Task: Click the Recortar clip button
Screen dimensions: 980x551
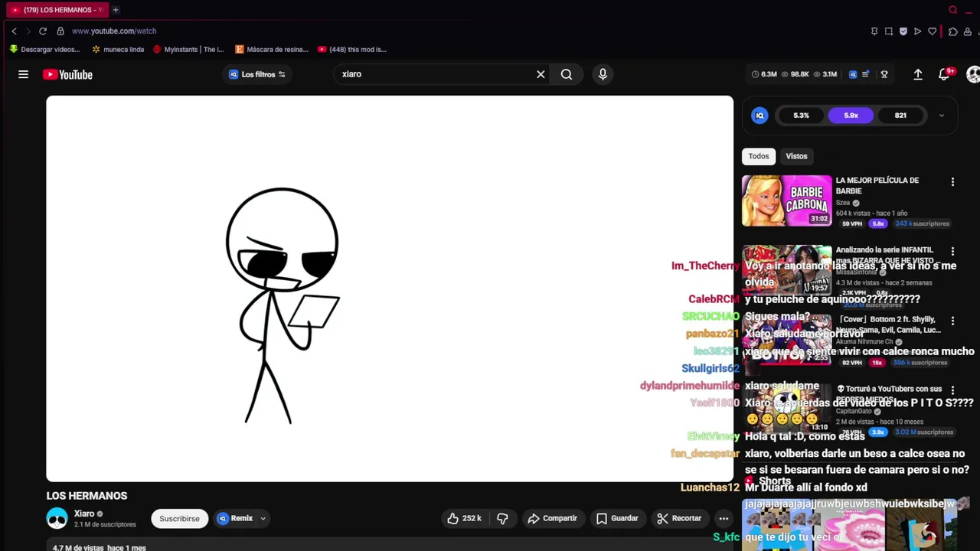Action: 679,518
